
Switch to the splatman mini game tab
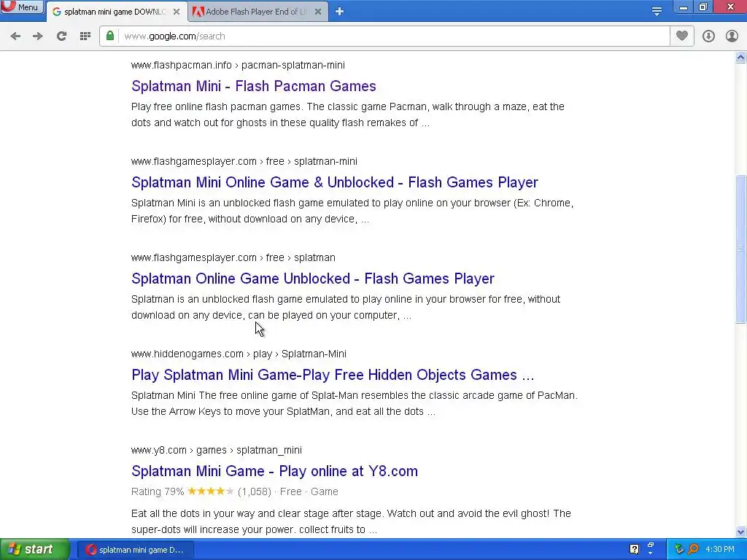115,12
